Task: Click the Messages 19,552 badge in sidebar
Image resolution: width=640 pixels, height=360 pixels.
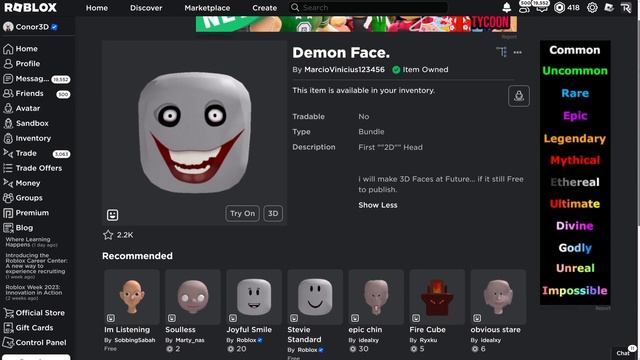Action: [x=60, y=79]
